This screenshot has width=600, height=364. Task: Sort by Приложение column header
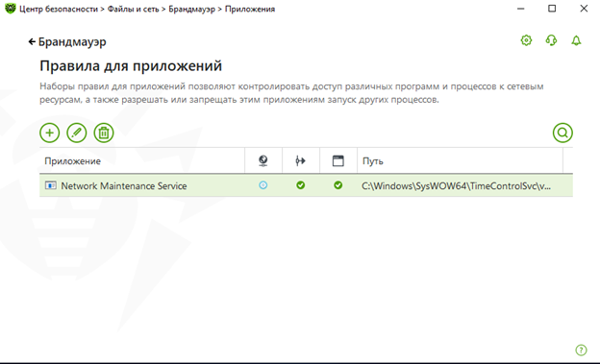142,161
